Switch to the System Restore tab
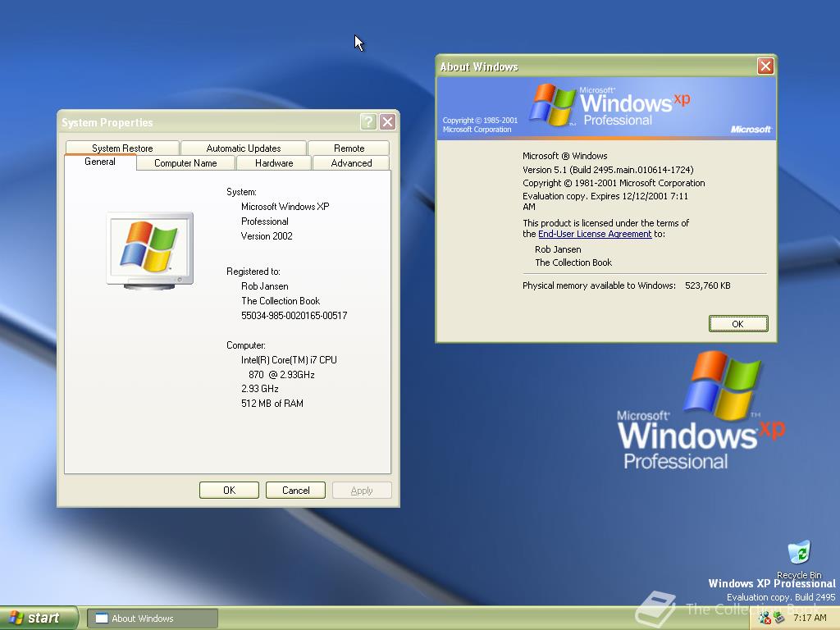The width and height of the screenshot is (840, 630). tap(122, 148)
